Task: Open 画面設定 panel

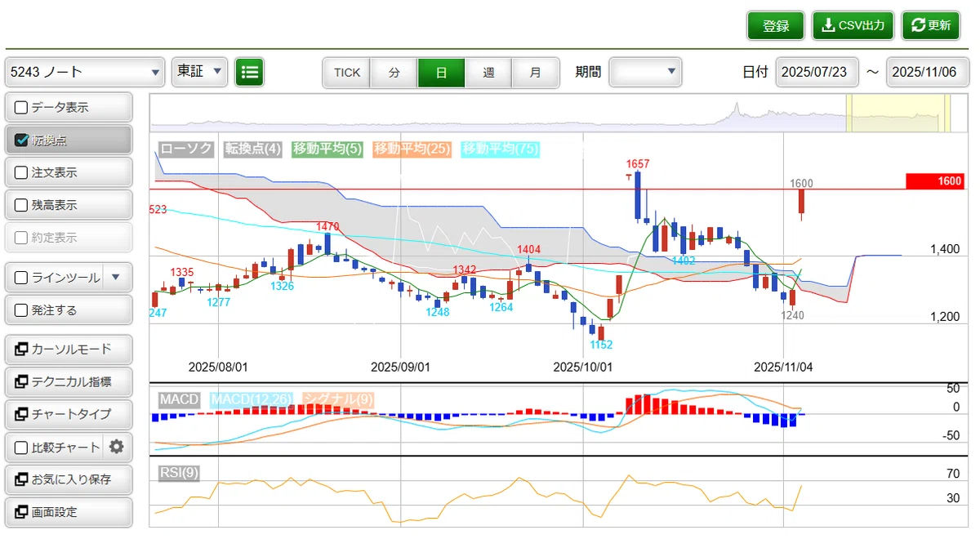Action: [x=69, y=512]
